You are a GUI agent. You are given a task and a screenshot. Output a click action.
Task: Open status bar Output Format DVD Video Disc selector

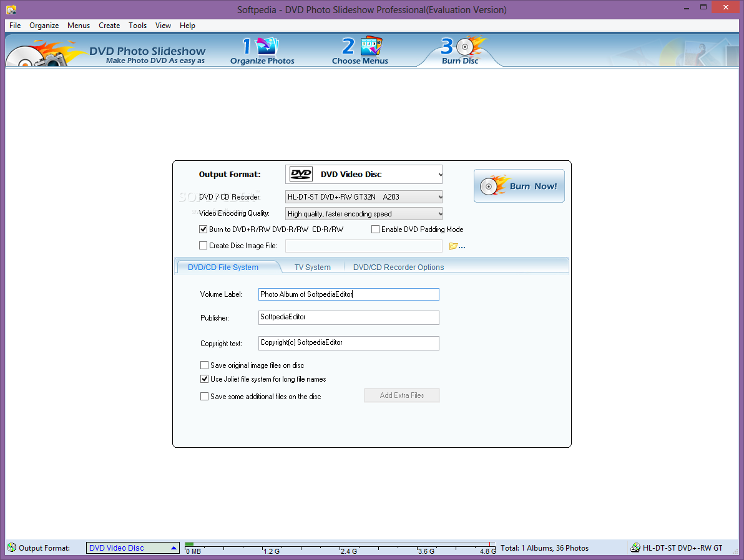pos(133,548)
